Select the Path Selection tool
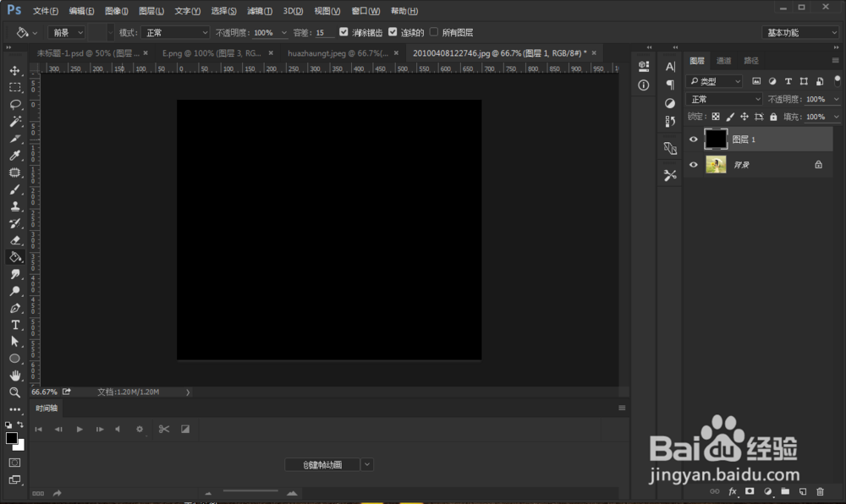Screen dimensions: 846x504 coord(15,342)
